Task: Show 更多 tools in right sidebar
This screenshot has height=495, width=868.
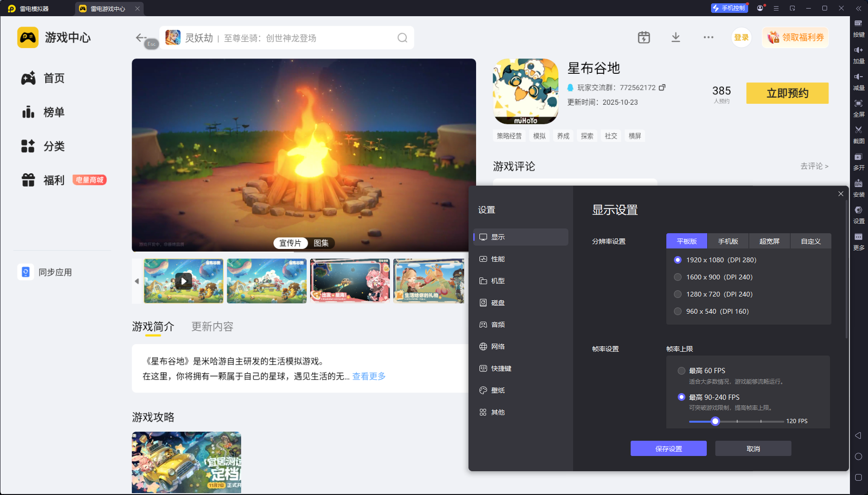Action: pos(858,242)
